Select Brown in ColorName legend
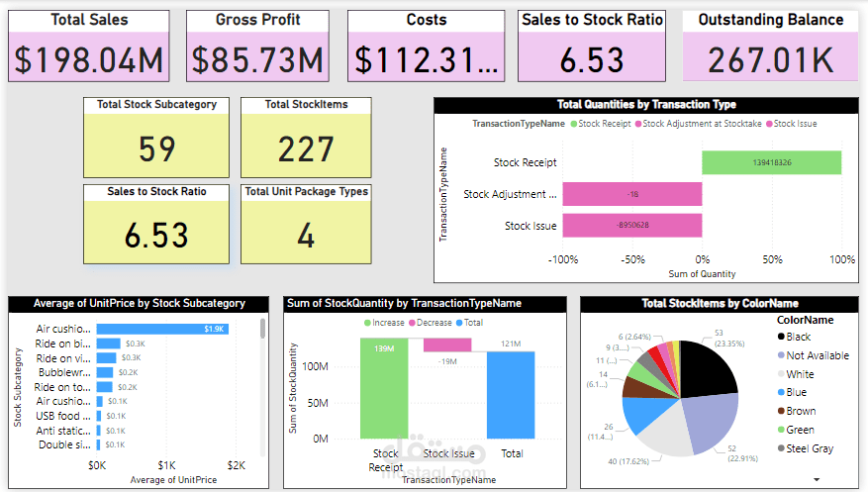868x492 pixels. click(797, 411)
